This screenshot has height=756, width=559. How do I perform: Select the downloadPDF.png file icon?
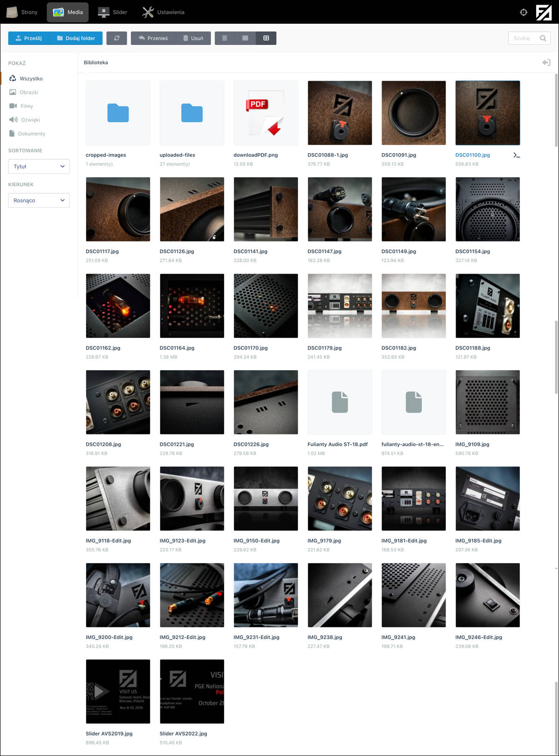[x=266, y=113]
